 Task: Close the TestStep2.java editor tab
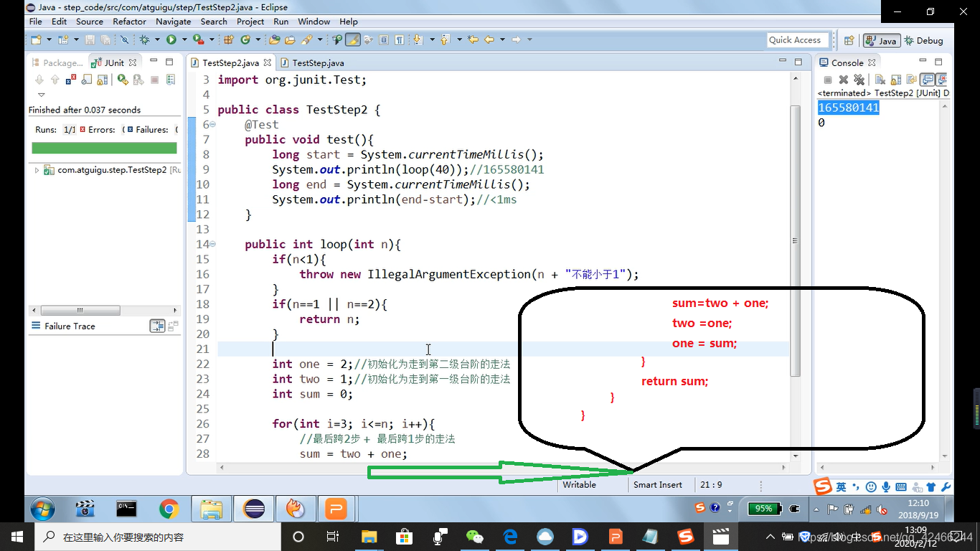(x=268, y=63)
